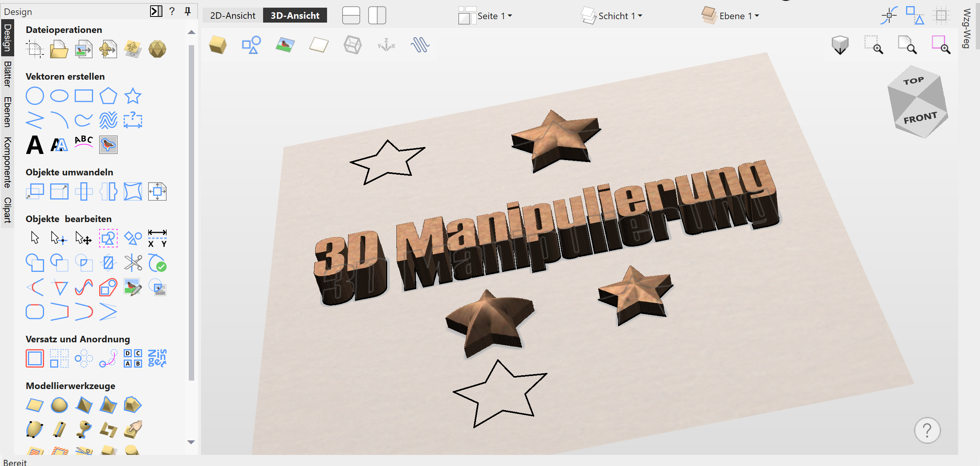Viewport: 980px width, 466px height.
Task: Open the mirror objects tool
Action: pos(108,191)
